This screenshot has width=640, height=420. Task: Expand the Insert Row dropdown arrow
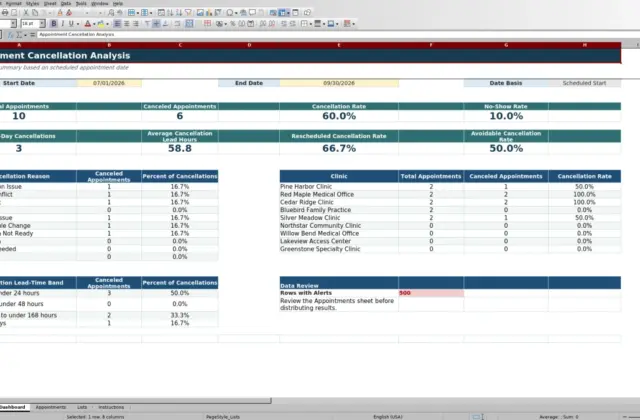[x=138, y=13]
